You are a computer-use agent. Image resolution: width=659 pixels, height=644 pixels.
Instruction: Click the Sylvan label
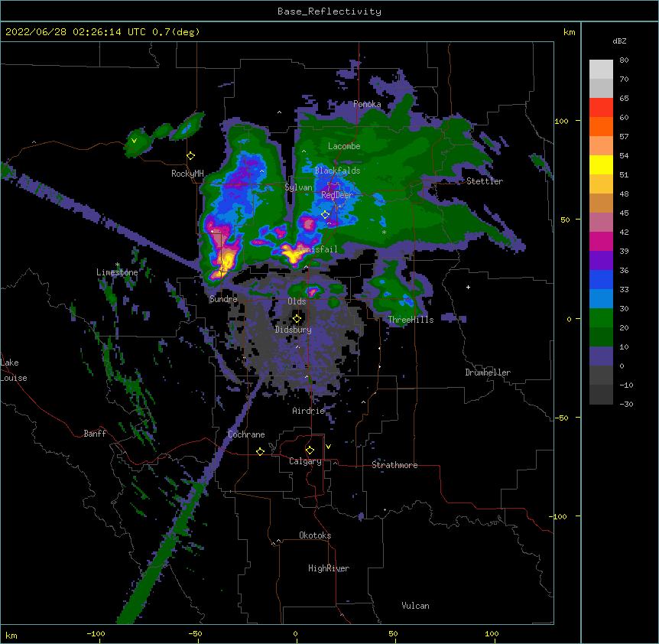(x=298, y=187)
